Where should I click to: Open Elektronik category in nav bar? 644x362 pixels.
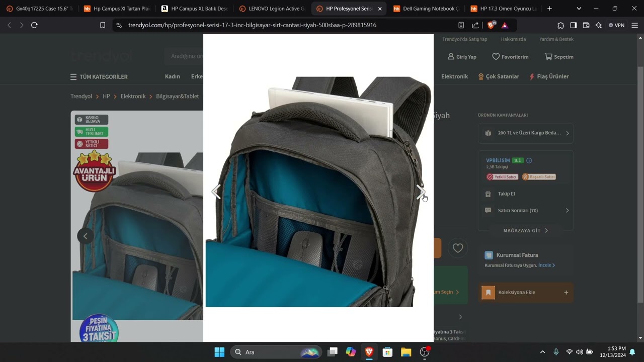(454, 76)
